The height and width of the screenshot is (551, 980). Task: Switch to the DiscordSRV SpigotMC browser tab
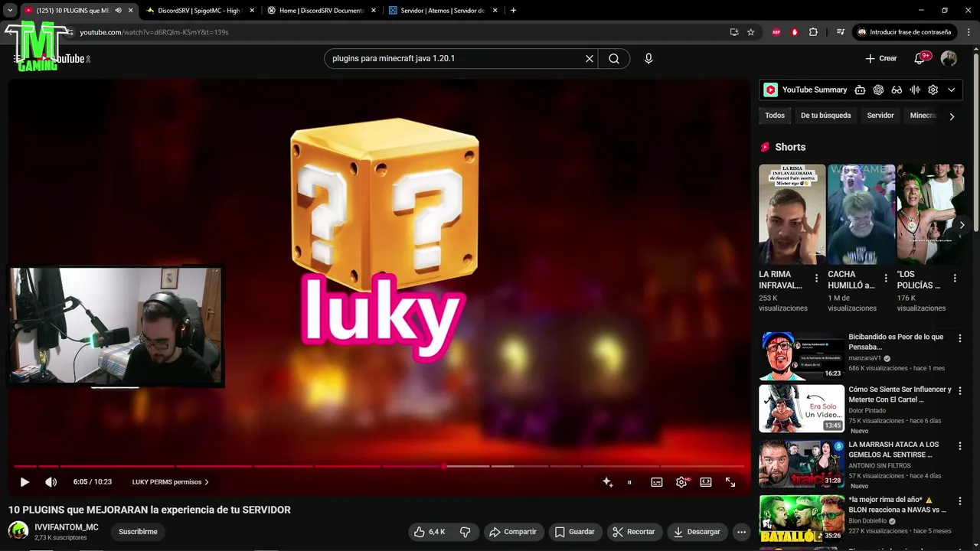click(198, 11)
